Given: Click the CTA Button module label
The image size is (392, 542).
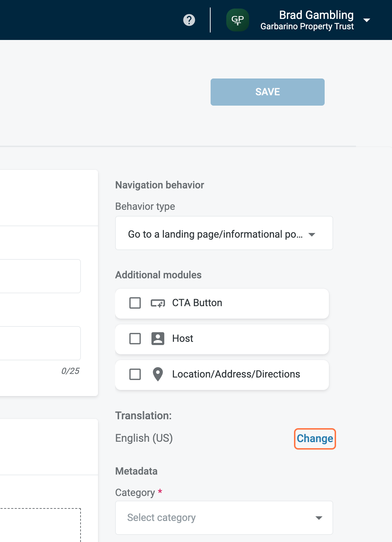Looking at the screenshot, I should [197, 303].
